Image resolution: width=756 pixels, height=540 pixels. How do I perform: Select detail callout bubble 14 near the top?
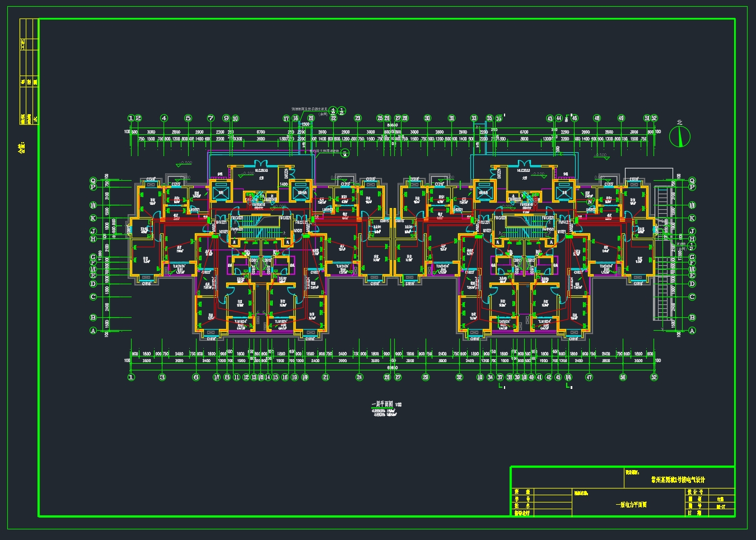346,154
